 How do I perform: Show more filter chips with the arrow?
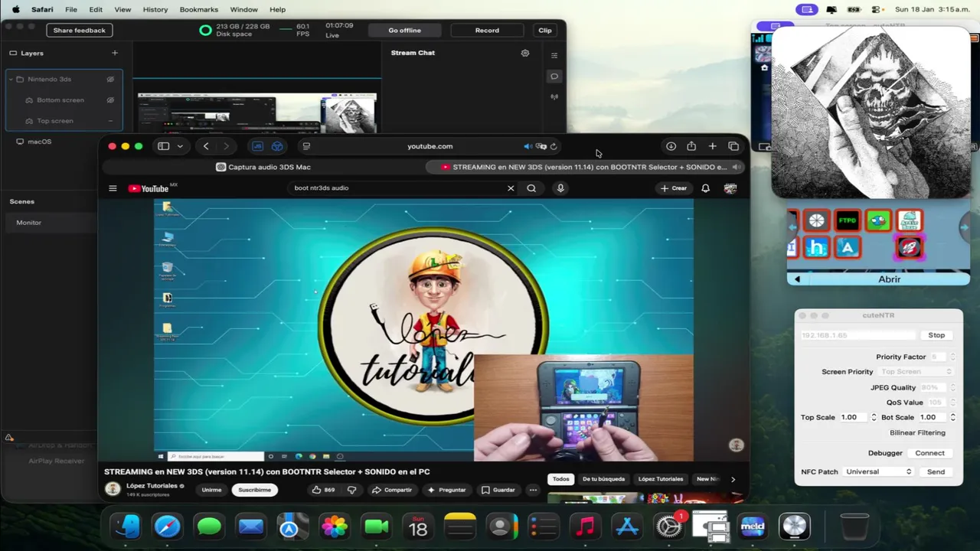[x=733, y=479]
